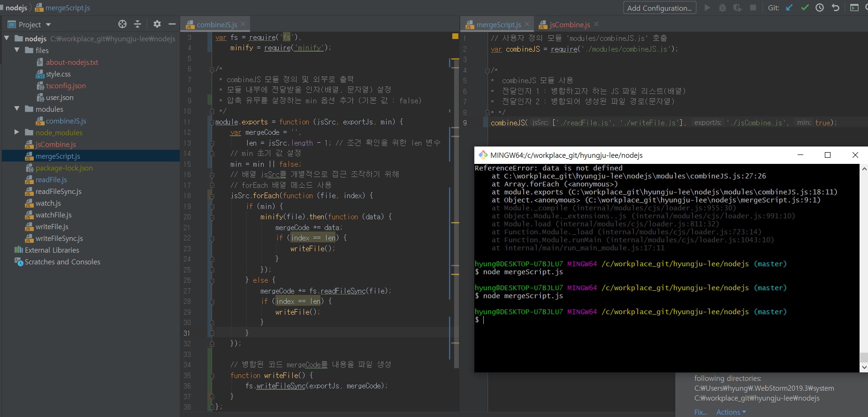Screen dimensions: 868x417
Task: Open Project panel settings gear
Action: [157, 24]
